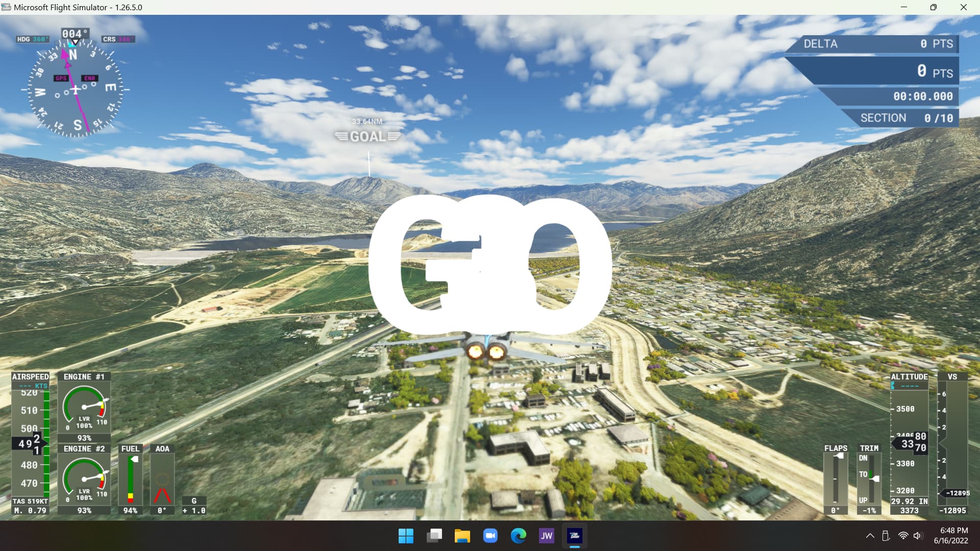Click the 29.92 IN barometer setting
Image resolution: width=980 pixels, height=551 pixels.
click(x=910, y=502)
